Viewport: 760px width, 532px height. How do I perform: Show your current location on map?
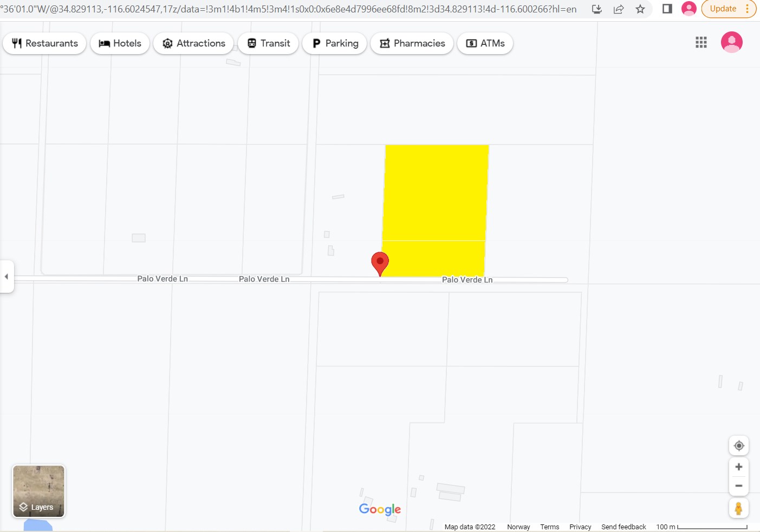pos(738,446)
